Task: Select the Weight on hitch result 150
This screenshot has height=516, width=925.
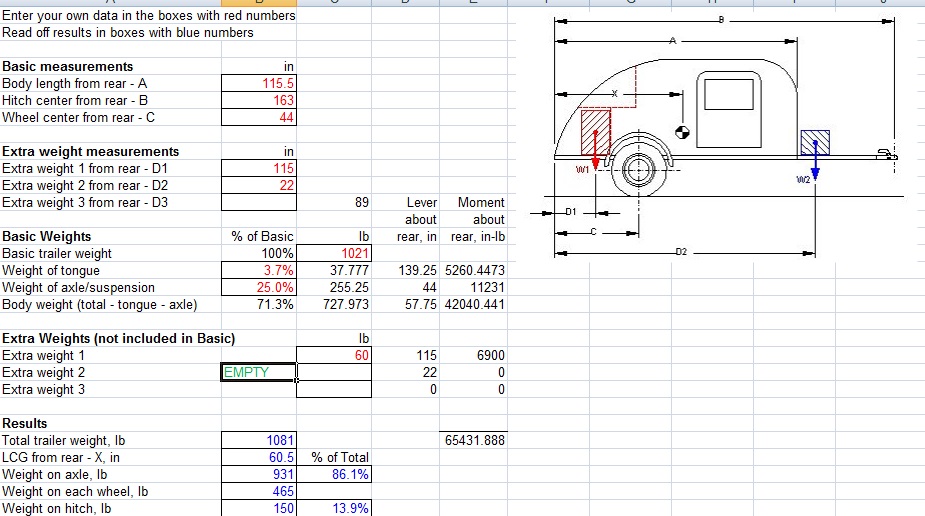Action: [x=259, y=508]
